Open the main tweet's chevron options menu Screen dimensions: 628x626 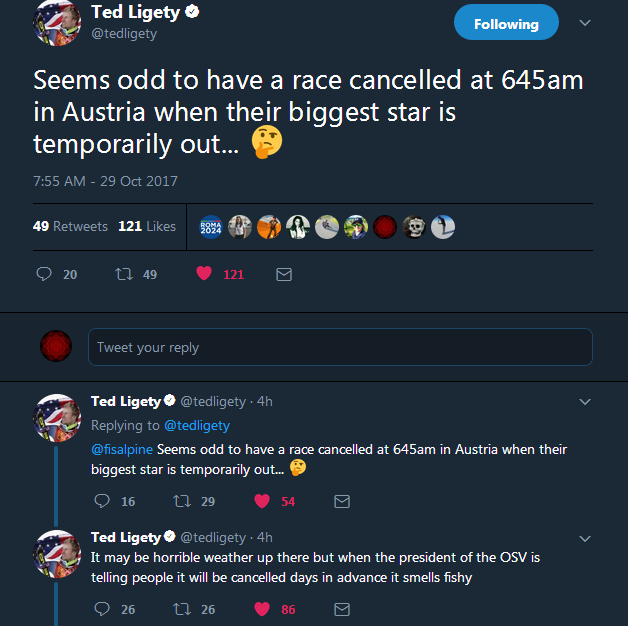click(585, 23)
